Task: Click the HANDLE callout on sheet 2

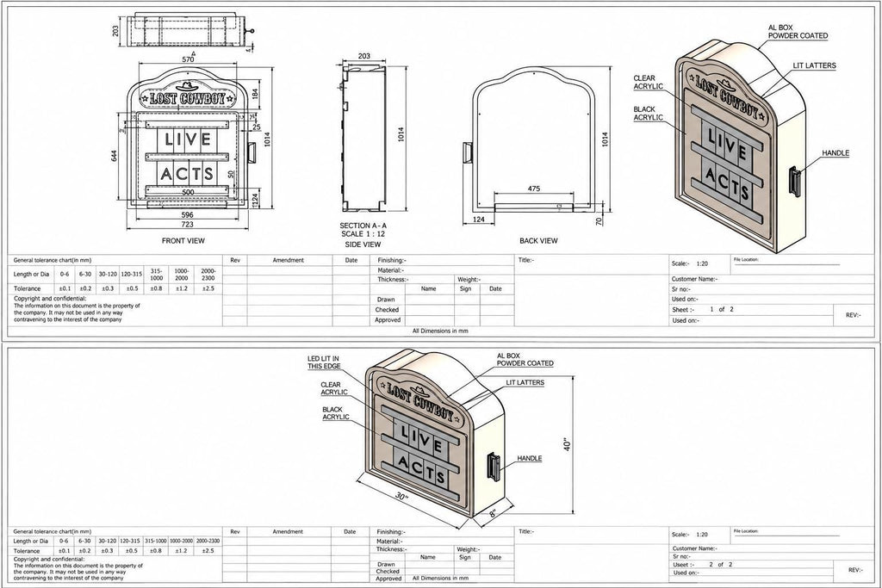Action: [530, 459]
